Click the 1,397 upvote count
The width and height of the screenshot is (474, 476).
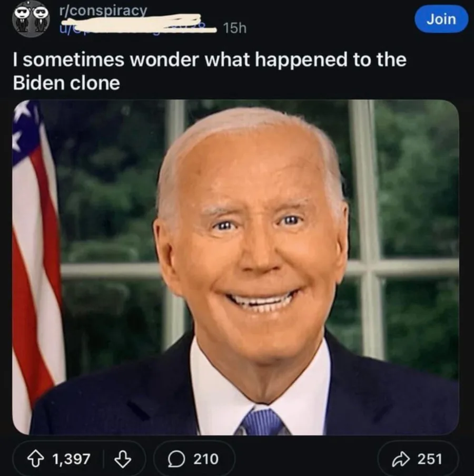click(x=72, y=459)
